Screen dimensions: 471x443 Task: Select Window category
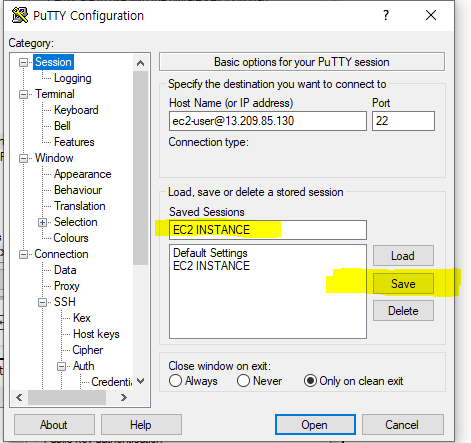point(54,158)
